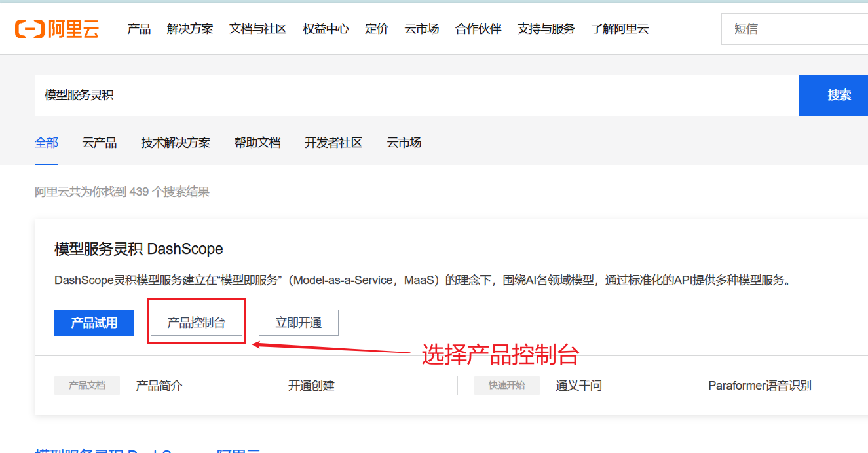The width and height of the screenshot is (868, 453).
Task: Click the 阿里云 logo
Action: (x=57, y=29)
